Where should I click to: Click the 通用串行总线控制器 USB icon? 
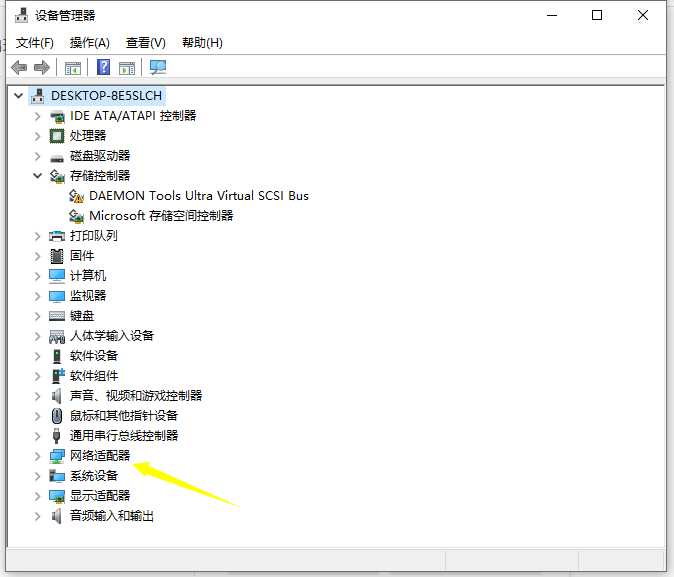point(56,436)
